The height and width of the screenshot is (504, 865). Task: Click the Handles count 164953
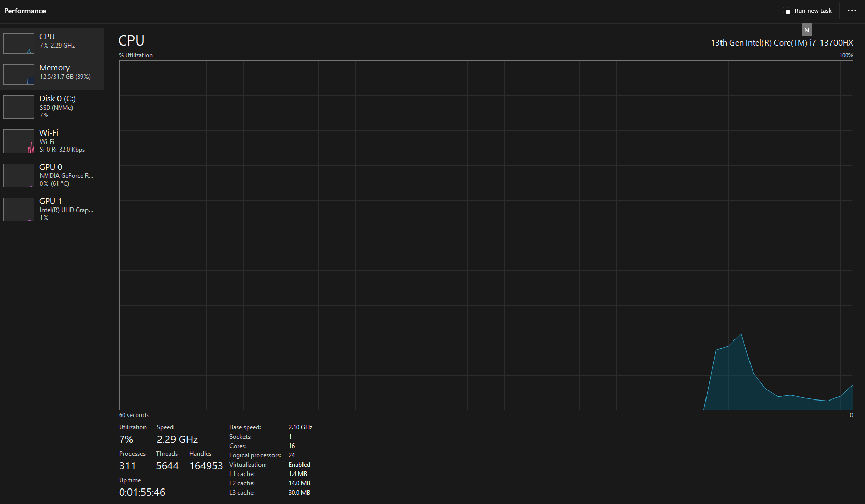click(206, 466)
